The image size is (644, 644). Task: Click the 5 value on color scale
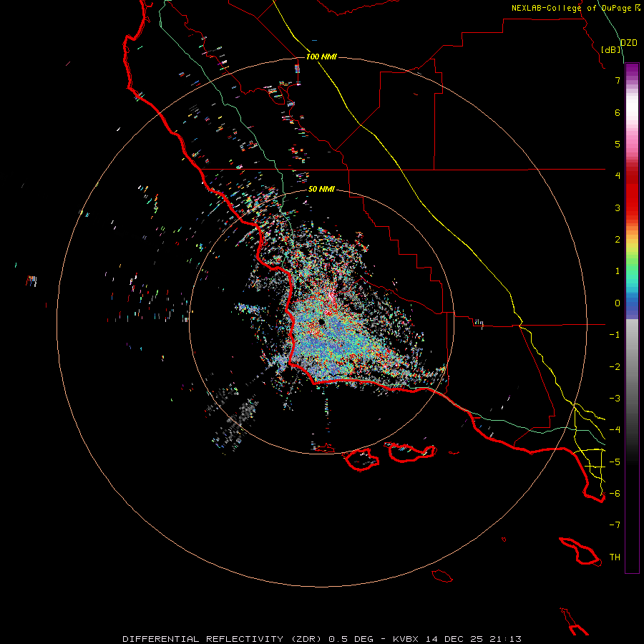pyautogui.click(x=618, y=144)
